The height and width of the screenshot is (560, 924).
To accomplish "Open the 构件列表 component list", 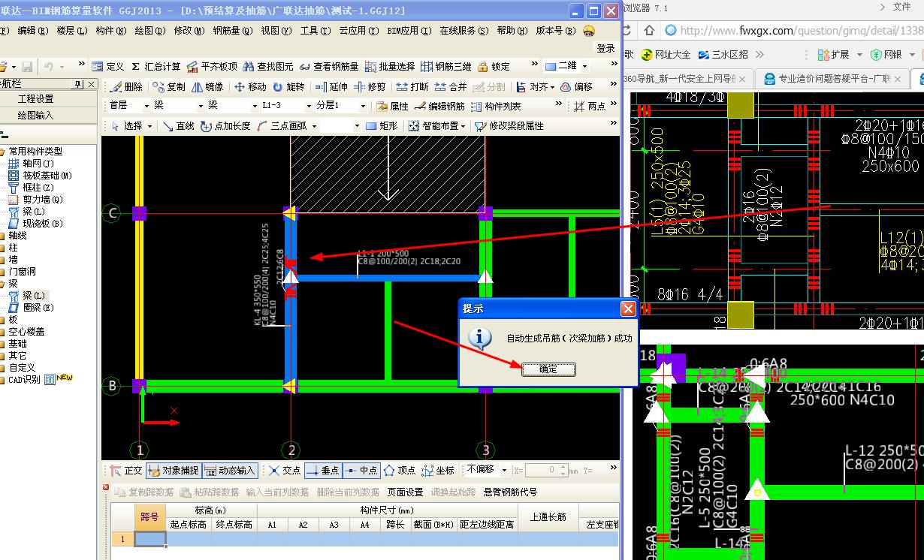I will click(x=496, y=107).
